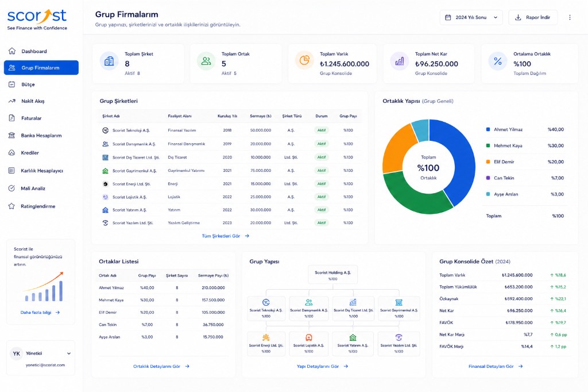588x392 pixels.
Task: Click the Krediler cloud icon
Action: click(11, 153)
